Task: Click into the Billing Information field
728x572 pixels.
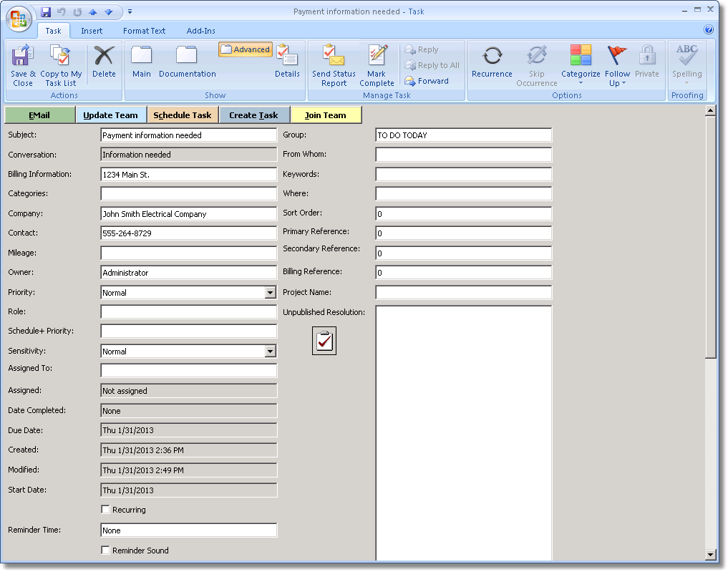Action: tap(188, 175)
